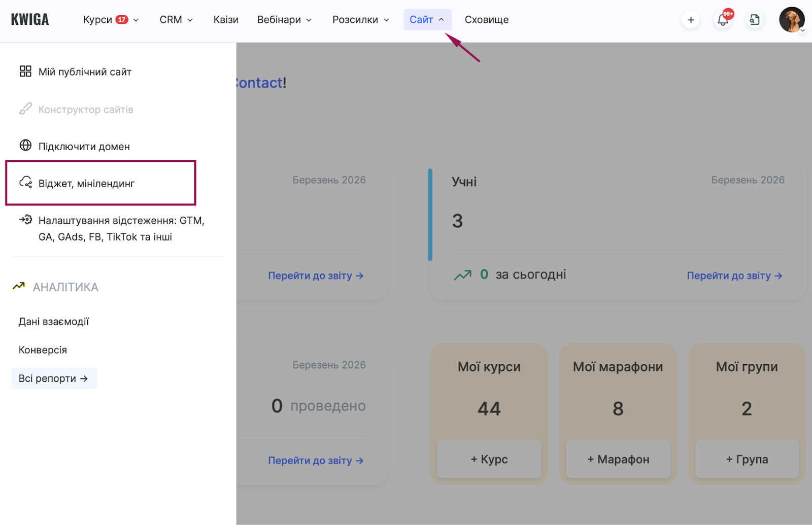Open Конверсія analytics link

[43, 350]
